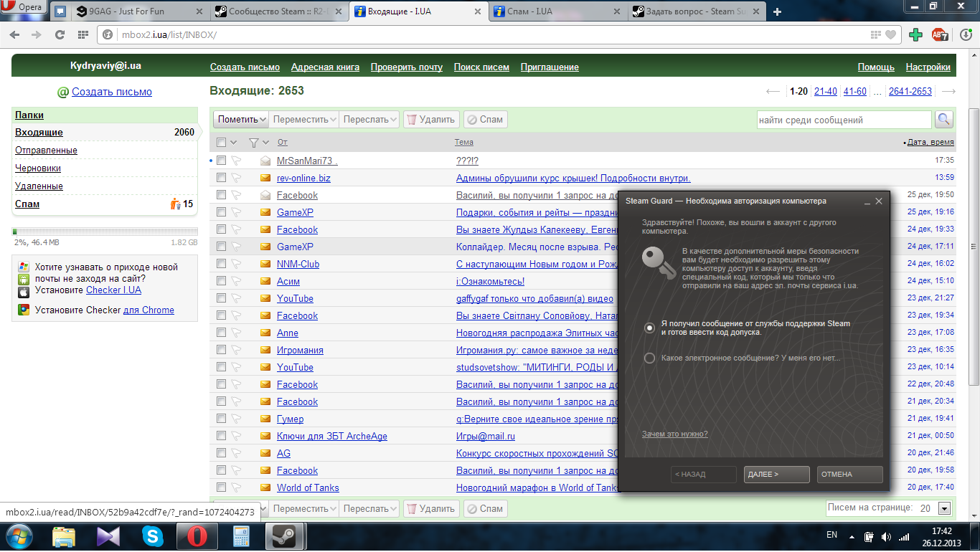
Task: Tick checkbox for Anne message
Action: point(221,333)
